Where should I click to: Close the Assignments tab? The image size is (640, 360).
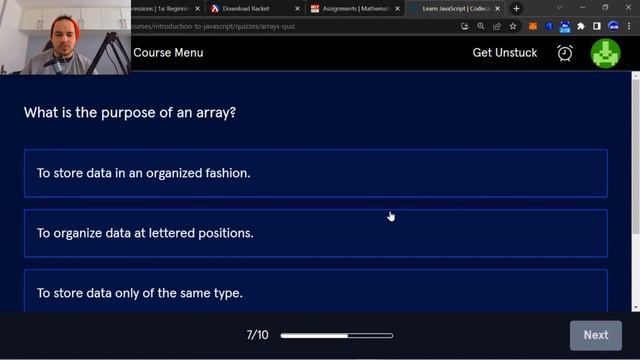tap(397, 9)
